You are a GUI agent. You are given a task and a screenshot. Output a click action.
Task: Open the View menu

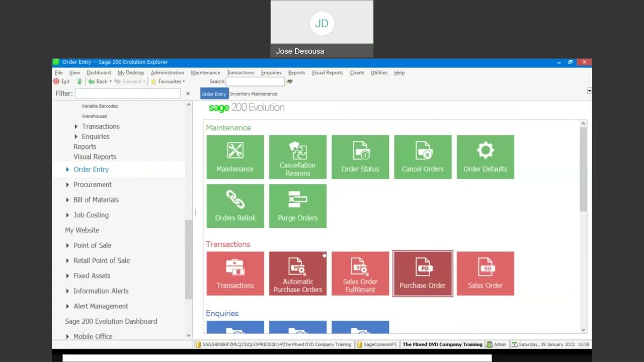[74, 72]
